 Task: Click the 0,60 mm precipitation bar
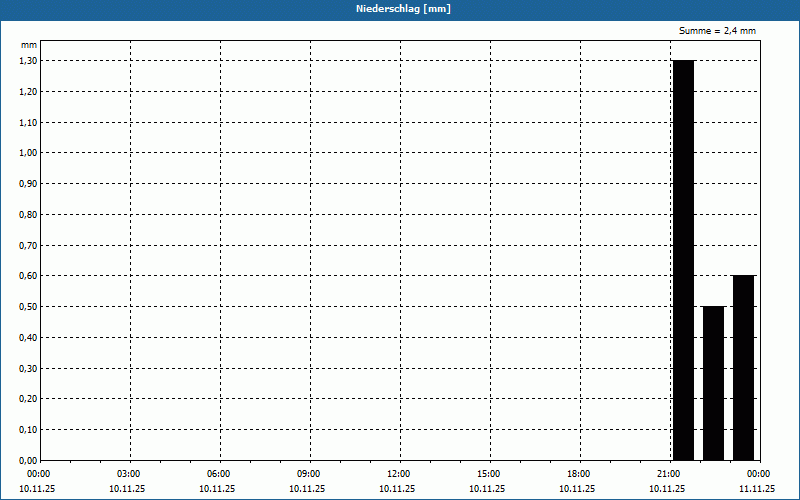pos(743,368)
